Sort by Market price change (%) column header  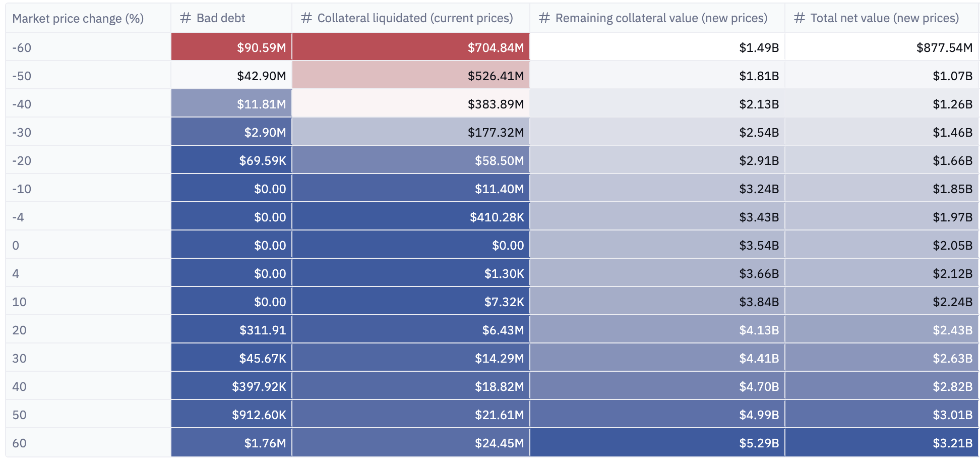(78, 19)
